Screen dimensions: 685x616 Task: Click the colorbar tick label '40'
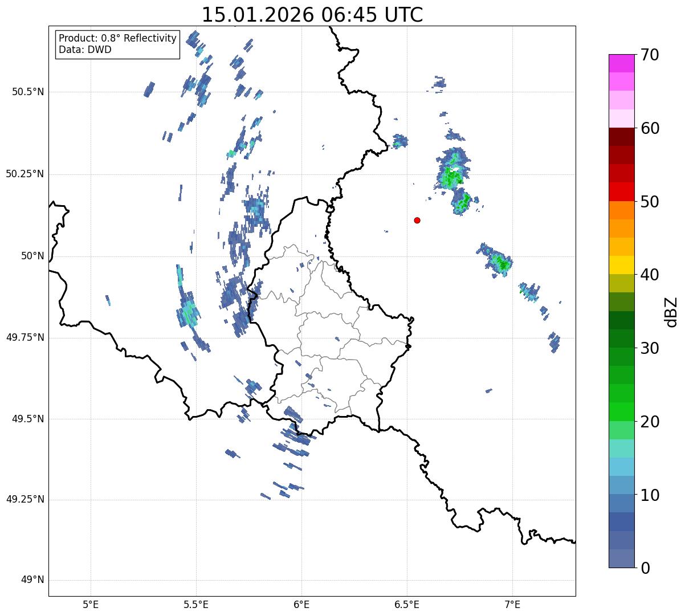pos(650,275)
